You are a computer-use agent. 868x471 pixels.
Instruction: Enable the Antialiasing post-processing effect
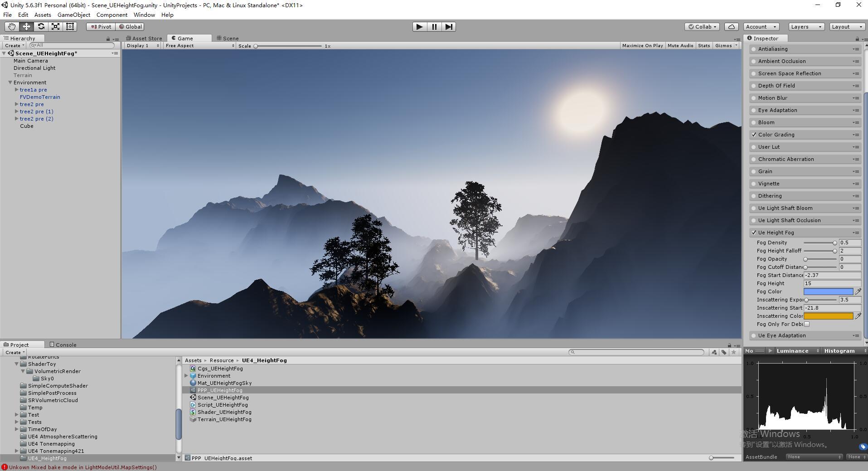[754, 49]
